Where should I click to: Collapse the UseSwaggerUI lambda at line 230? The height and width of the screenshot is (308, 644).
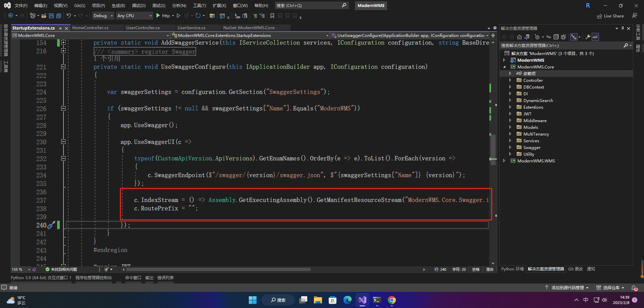(x=63, y=142)
